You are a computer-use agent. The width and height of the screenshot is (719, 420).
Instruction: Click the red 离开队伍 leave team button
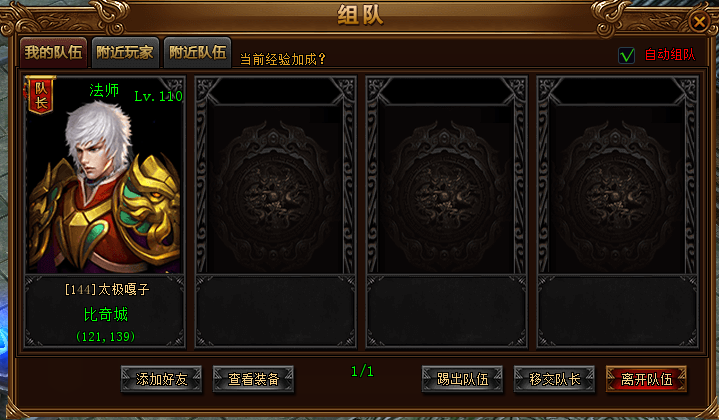[646, 379]
